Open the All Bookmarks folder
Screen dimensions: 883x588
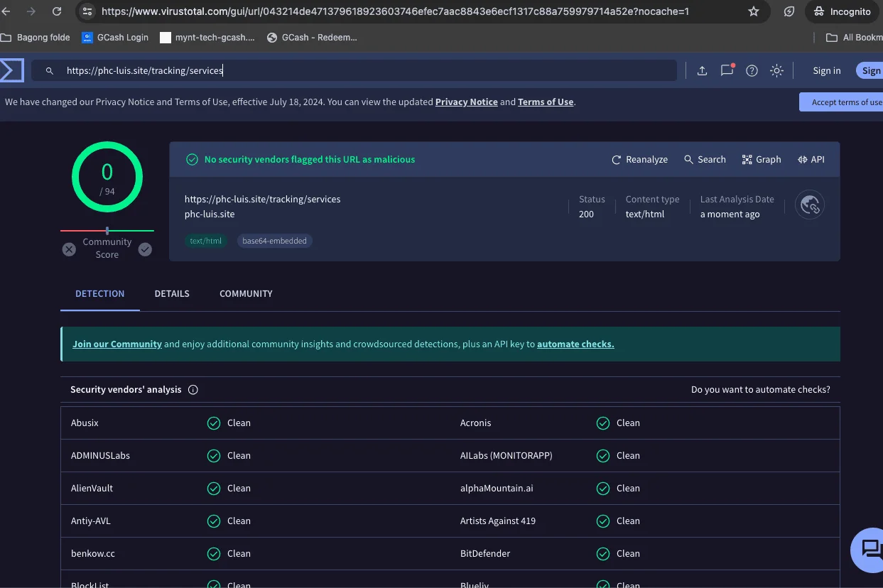854,37
